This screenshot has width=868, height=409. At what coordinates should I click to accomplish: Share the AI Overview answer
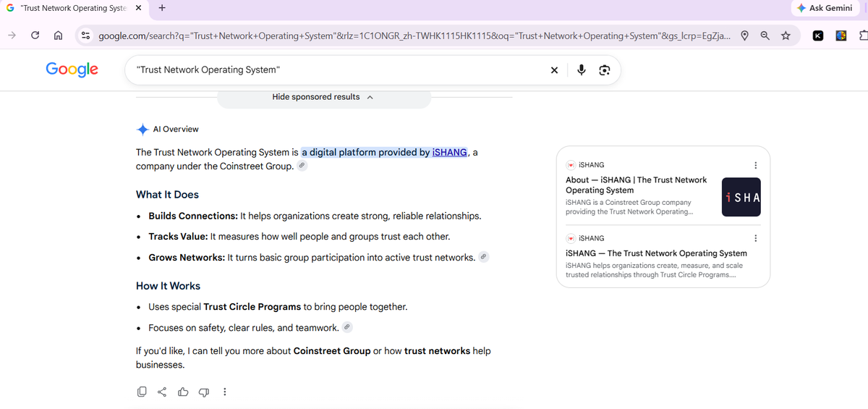click(162, 392)
